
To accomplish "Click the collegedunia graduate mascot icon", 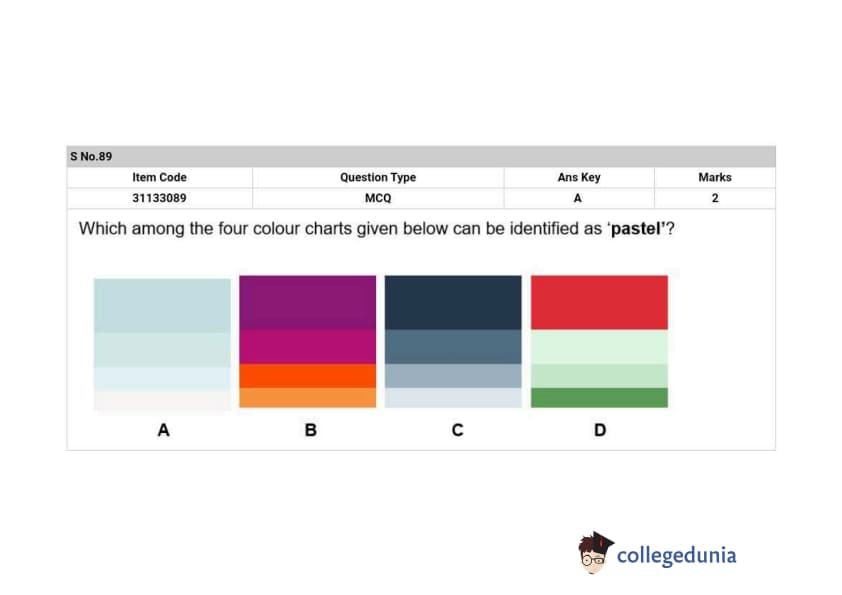I will (x=596, y=553).
